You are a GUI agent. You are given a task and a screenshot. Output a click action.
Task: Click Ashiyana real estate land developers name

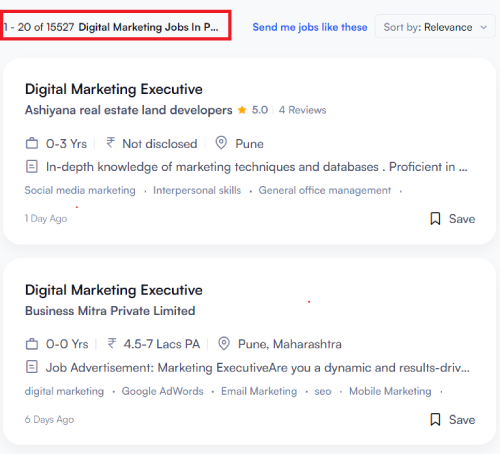coord(128,110)
